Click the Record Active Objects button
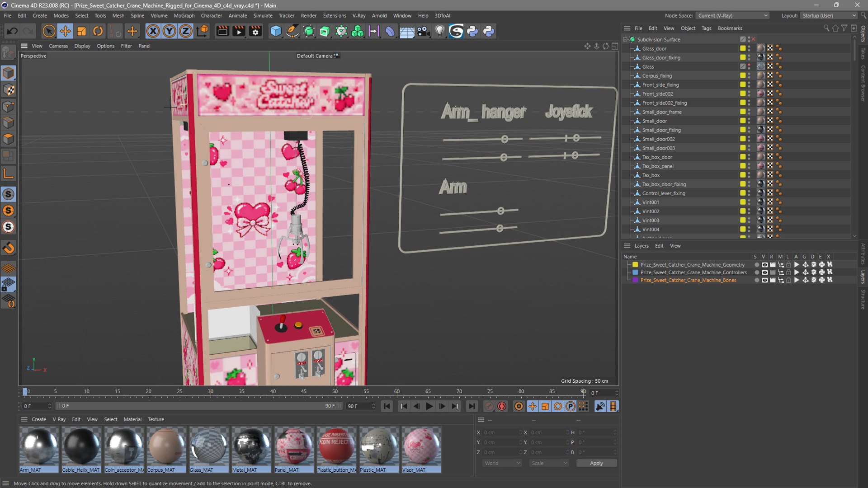Image resolution: width=868 pixels, height=488 pixels. [x=489, y=406]
